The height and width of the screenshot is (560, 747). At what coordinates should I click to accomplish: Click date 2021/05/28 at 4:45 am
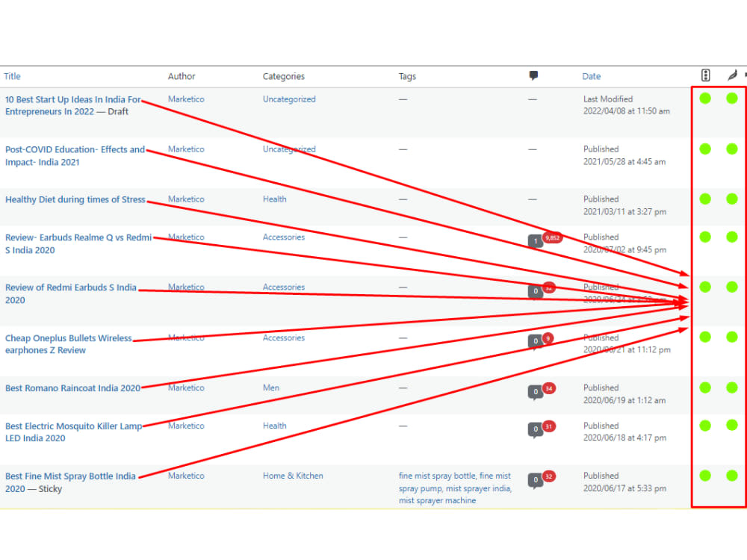click(624, 162)
